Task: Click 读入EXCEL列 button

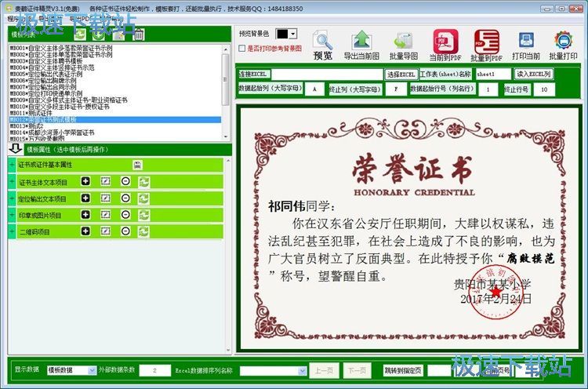Action: pos(534,74)
